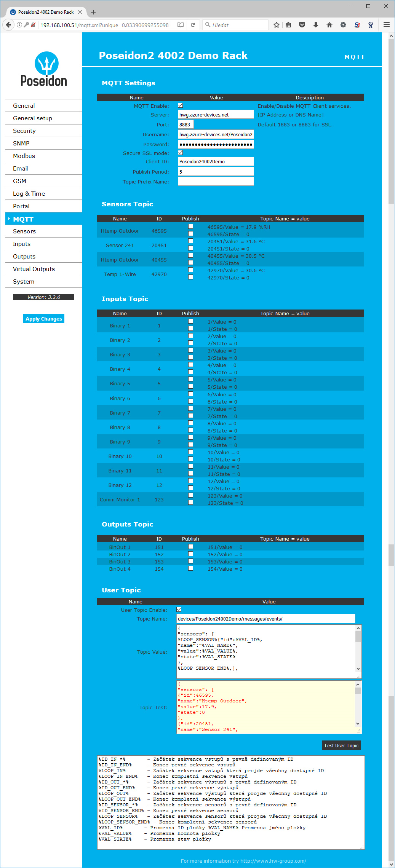Click the Topic Value scroll-down arrow
The image size is (395, 868).
(x=358, y=669)
